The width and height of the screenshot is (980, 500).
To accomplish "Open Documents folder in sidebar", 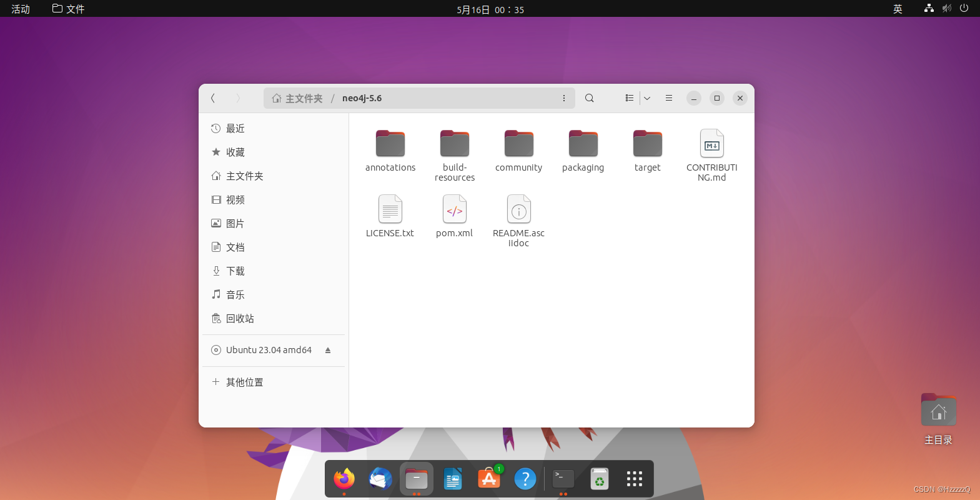I will [274, 247].
